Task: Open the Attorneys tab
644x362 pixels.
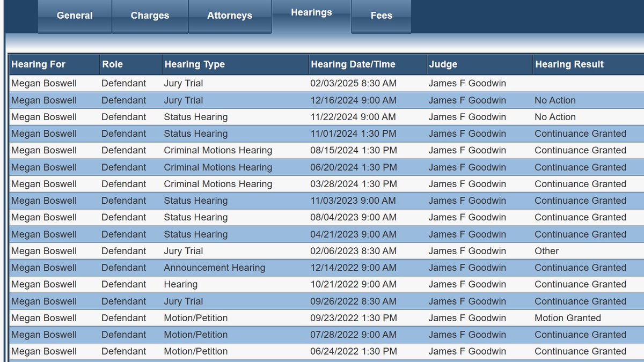Action: tap(230, 16)
